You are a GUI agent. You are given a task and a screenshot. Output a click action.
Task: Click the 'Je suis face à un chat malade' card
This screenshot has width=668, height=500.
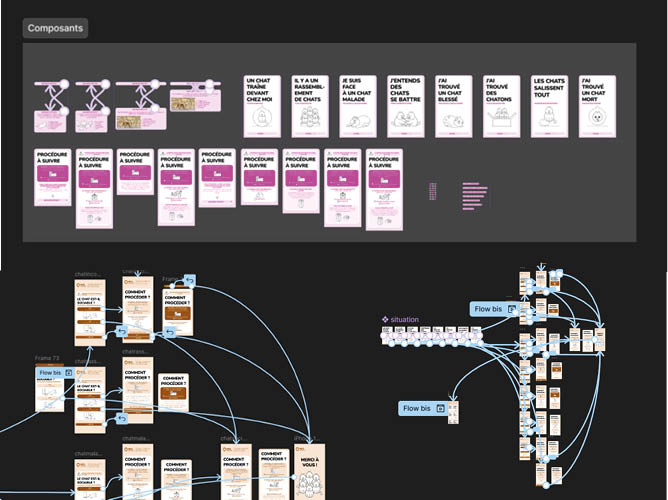(357, 106)
